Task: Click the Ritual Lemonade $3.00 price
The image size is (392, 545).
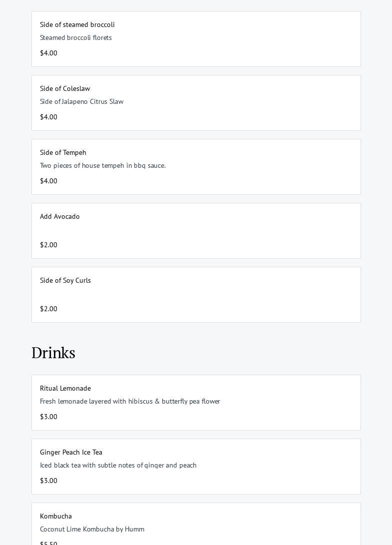Action: pyautogui.click(x=48, y=417)
